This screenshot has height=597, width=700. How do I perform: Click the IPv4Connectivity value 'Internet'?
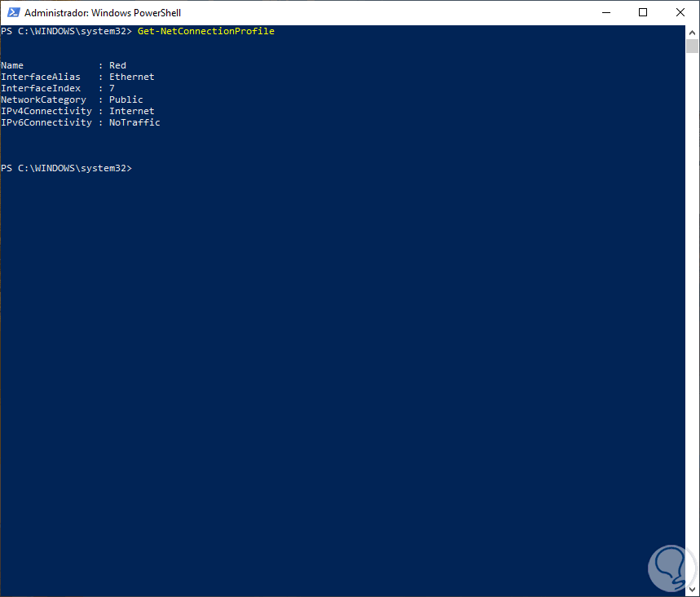[x=132, y=111]
